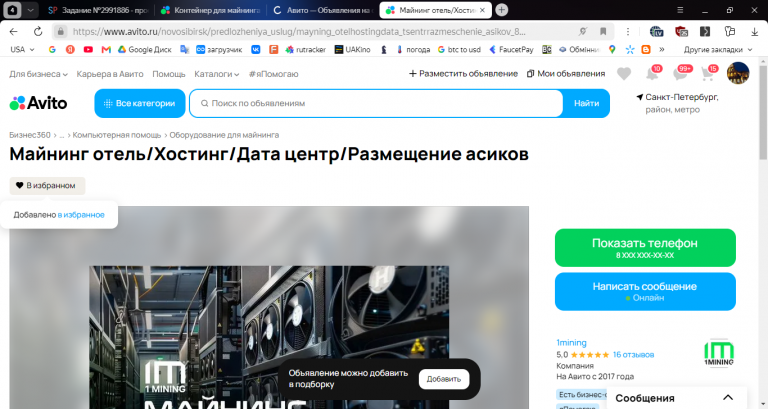Click Разместить объявление
The height and width of the screenshot is (409, 768).
tap(463, 73)
